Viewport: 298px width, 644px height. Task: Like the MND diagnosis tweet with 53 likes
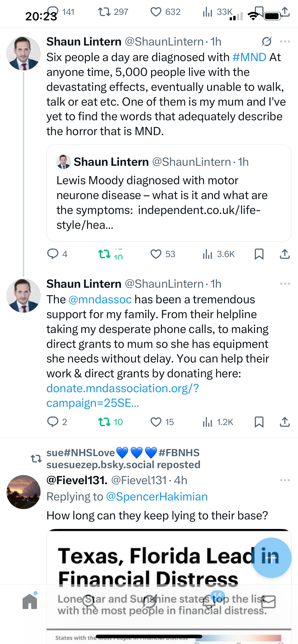[156, 254]
